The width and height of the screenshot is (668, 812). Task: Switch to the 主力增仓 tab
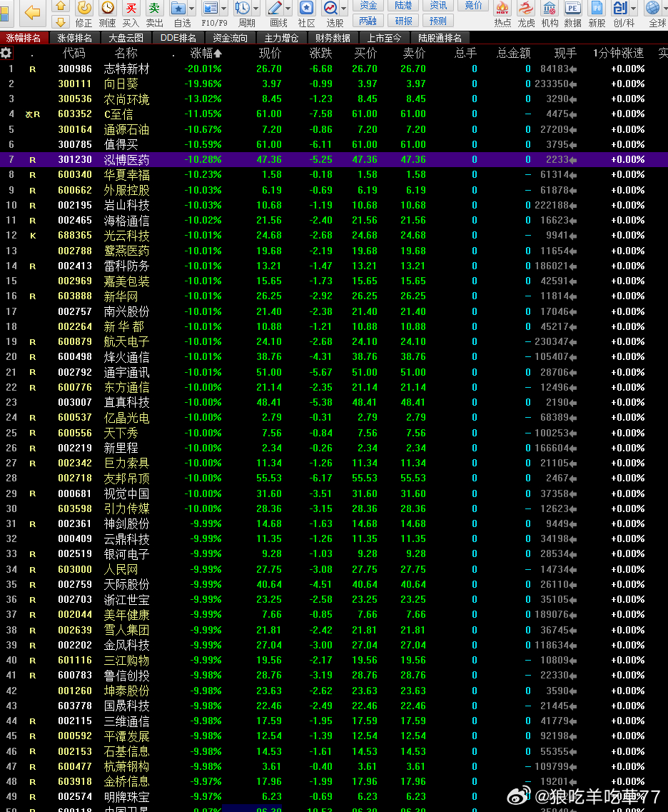click(x=281, y=38)
